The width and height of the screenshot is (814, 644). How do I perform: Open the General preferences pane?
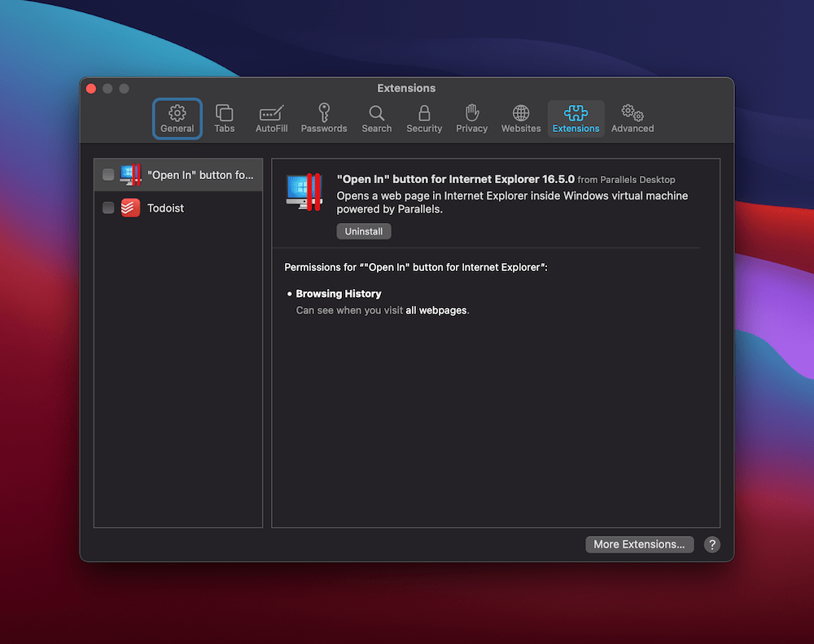(x=177, y=118)
